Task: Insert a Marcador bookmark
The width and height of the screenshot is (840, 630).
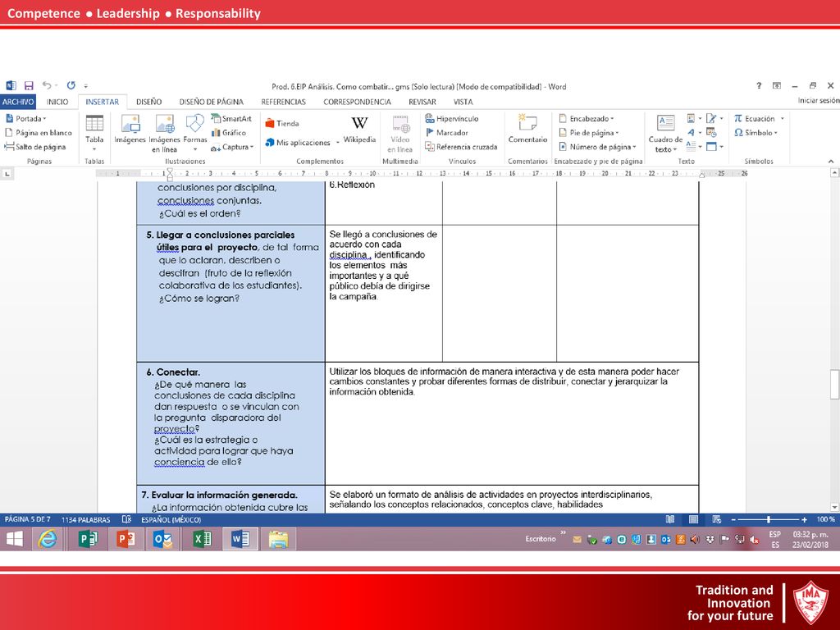Action: (x=447, y=132)
